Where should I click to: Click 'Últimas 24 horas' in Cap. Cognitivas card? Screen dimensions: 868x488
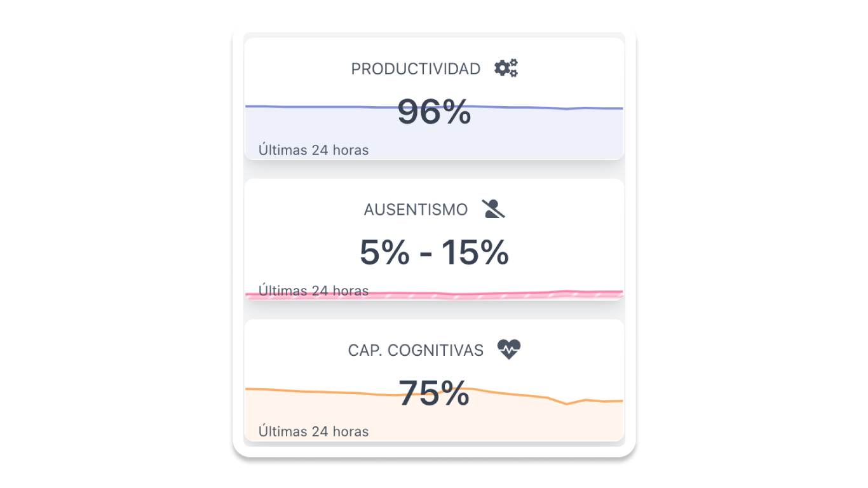(x=313, y=431)
